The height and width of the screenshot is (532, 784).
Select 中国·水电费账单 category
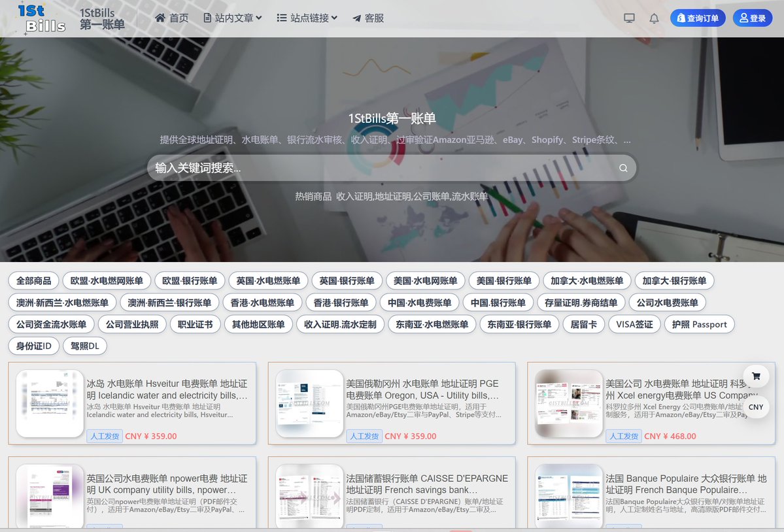coord(420,303)
